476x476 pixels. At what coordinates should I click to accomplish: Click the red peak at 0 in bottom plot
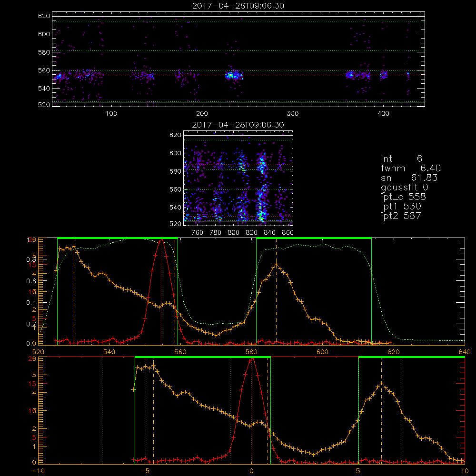click(x=251, y=359)
